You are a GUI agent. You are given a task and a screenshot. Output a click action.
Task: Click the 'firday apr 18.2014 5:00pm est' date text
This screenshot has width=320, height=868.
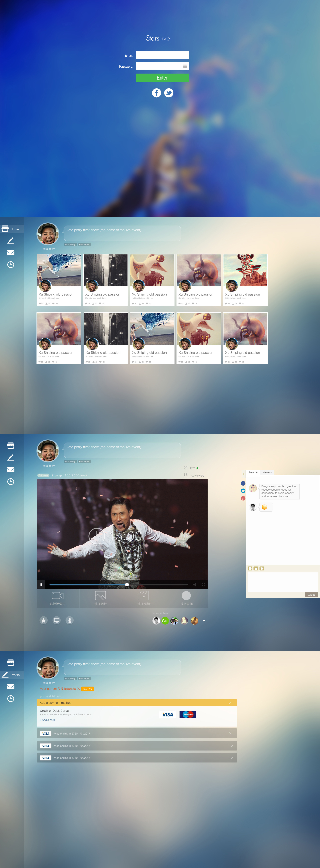pos(69,475)
